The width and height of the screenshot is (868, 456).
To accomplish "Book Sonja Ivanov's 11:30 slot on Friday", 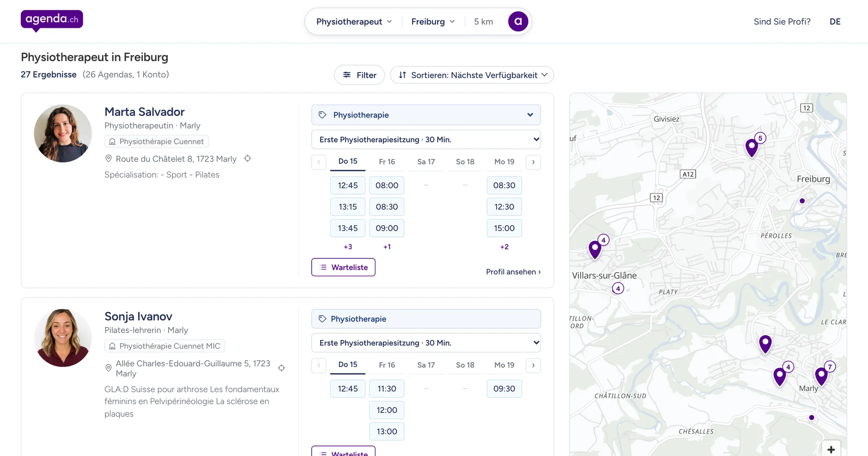I will [387, 389].
